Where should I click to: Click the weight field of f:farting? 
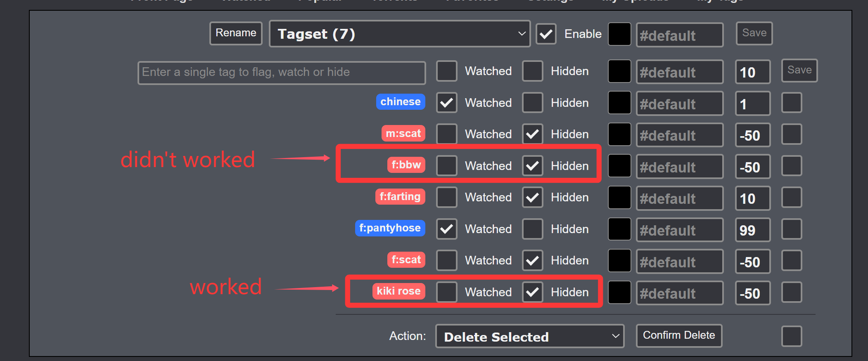752,199
